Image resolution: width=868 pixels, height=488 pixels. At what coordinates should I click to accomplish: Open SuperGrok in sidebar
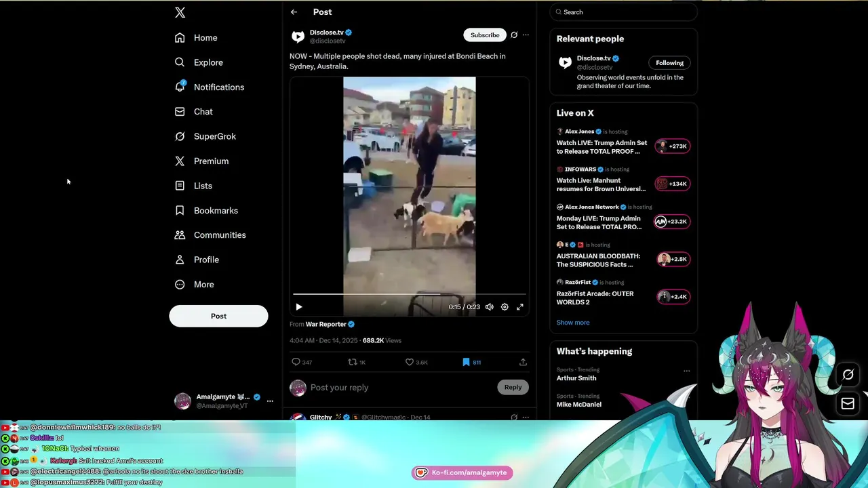pyautogui.click(x=205, y=136)
